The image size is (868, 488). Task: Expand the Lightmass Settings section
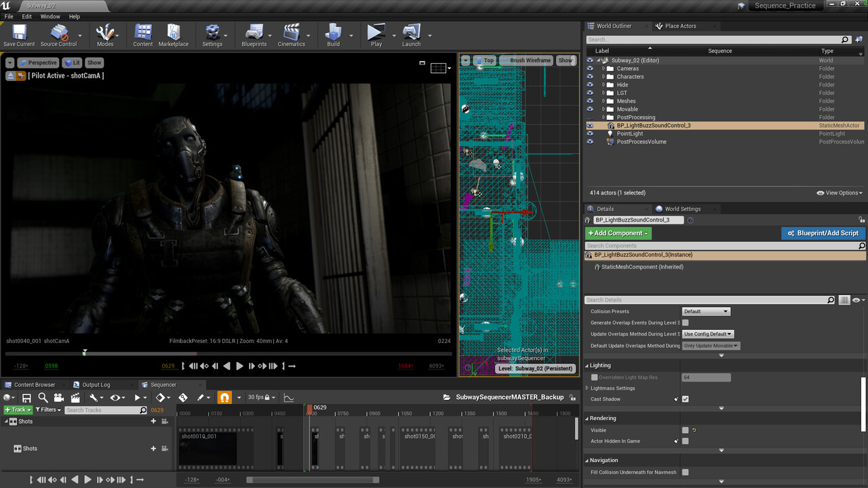(587, 388)
